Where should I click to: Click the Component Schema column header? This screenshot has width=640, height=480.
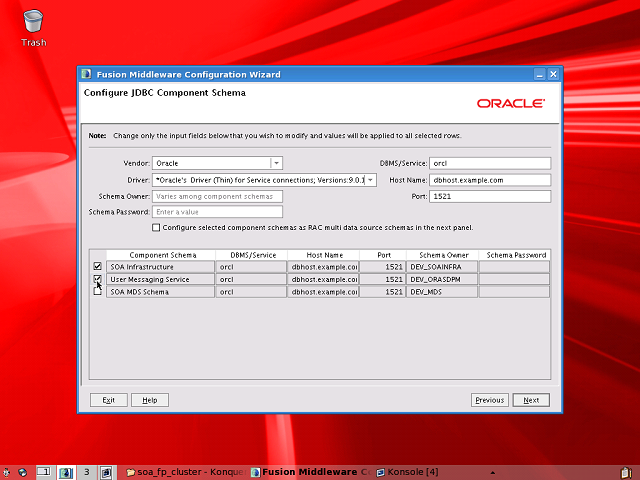tap(162, 255)
